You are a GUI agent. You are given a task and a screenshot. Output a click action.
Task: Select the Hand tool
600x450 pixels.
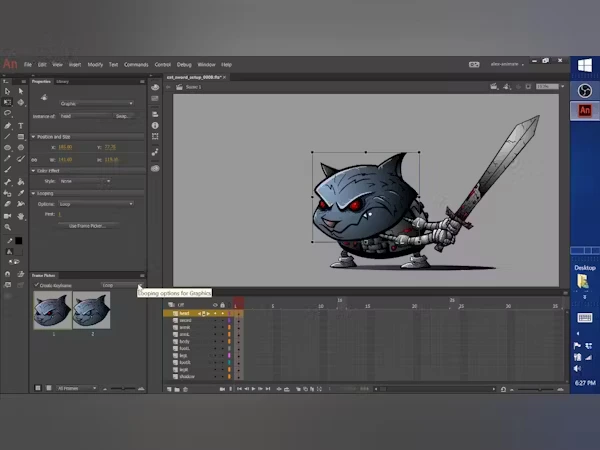click(x=21, y=216)
